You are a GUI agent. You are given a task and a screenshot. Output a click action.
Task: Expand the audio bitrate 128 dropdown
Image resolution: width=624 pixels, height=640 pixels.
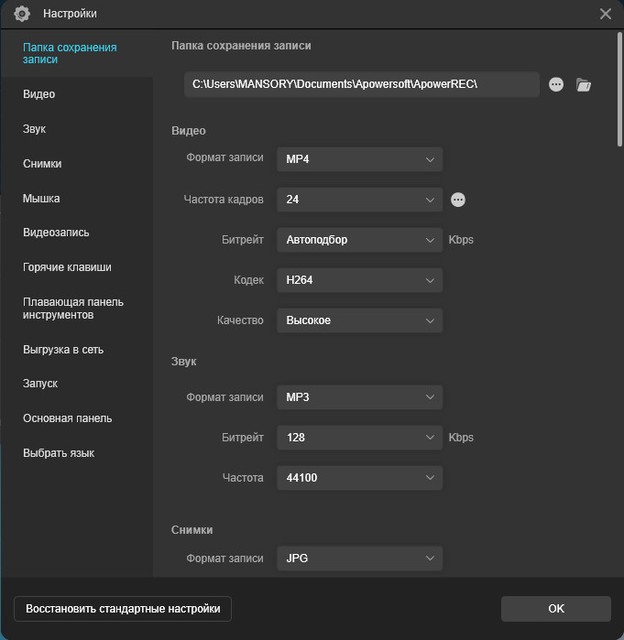point(359,437)
